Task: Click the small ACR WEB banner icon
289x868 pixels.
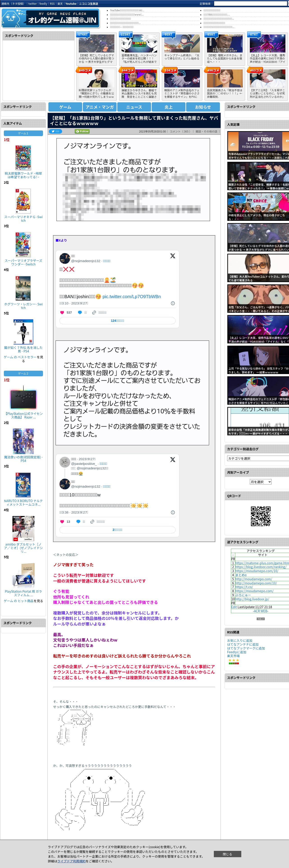Action: tap(260, 619)
